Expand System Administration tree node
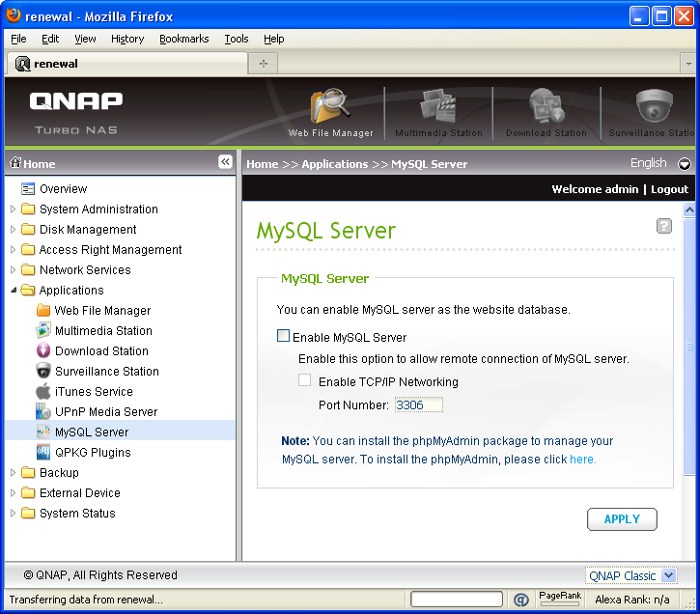This screenshot has height=614, width=700. 13,209
